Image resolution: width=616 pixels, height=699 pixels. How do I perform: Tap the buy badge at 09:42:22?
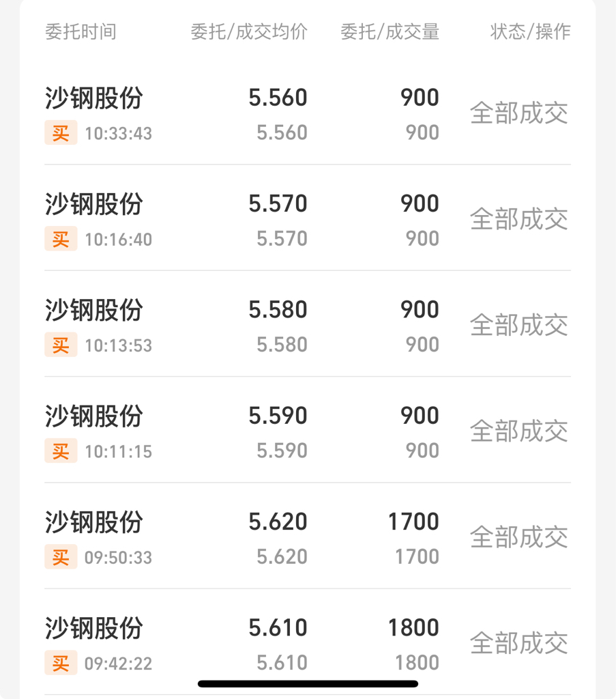[x=61, y=664]
